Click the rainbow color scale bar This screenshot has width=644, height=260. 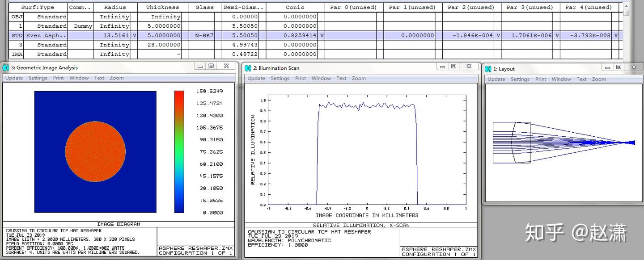coord(179,151)
